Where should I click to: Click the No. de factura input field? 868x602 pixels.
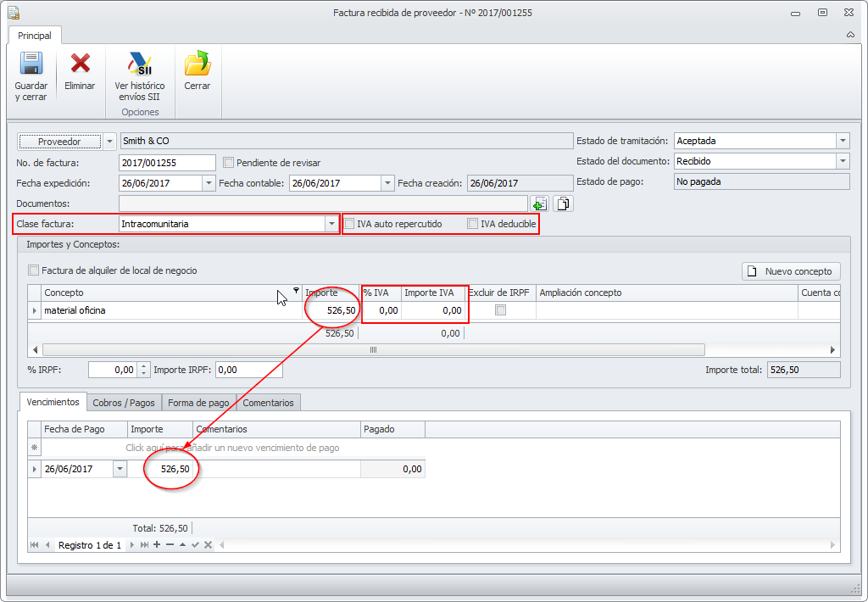tap(167, 163)
